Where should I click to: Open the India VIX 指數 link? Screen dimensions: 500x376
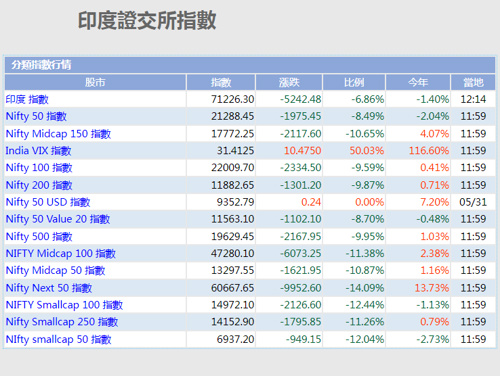[38, 151]
